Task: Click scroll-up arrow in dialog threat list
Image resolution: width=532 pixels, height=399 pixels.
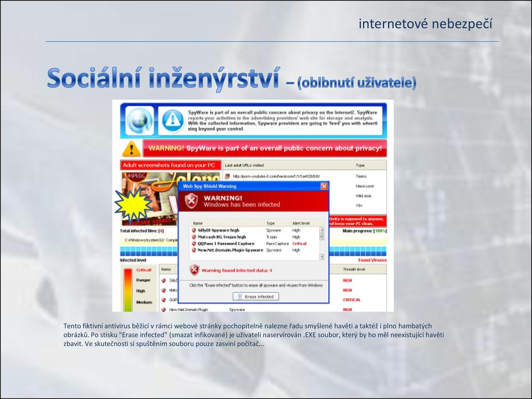Action: (x=321, y=229)
